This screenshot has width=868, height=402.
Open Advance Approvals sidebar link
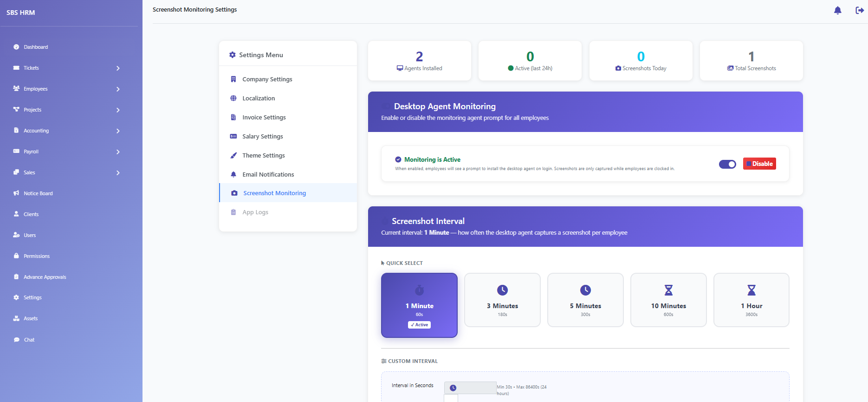pyautogui.click(x=45, y=277)
